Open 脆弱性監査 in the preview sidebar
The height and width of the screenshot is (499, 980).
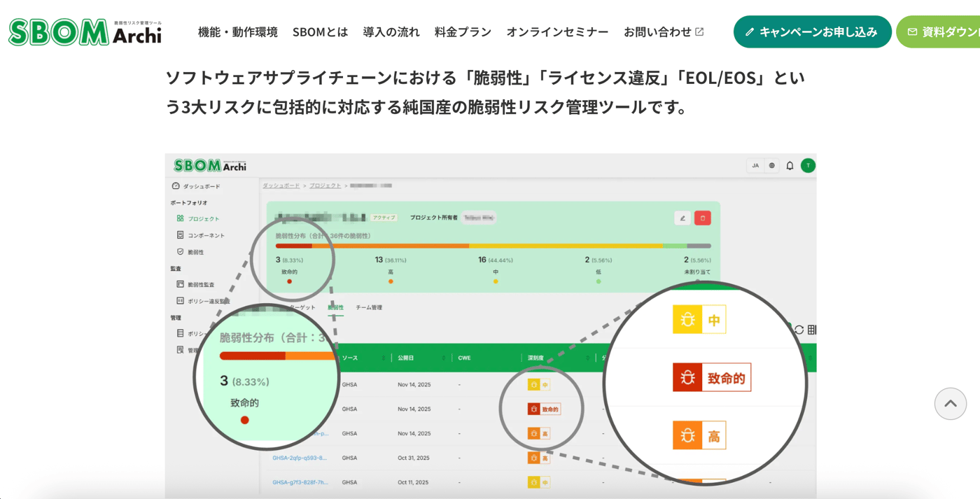click(196, 284)
